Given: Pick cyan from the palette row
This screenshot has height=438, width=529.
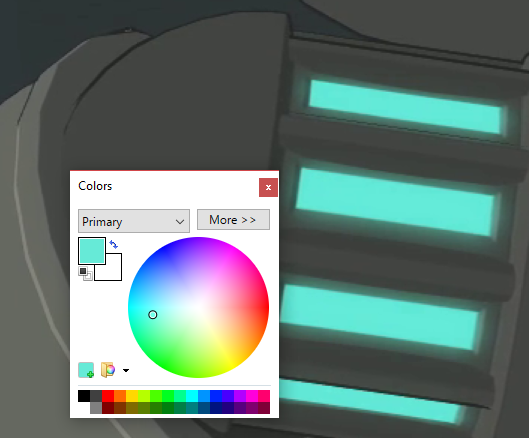Looking at the screenshot, I should 192,396.
